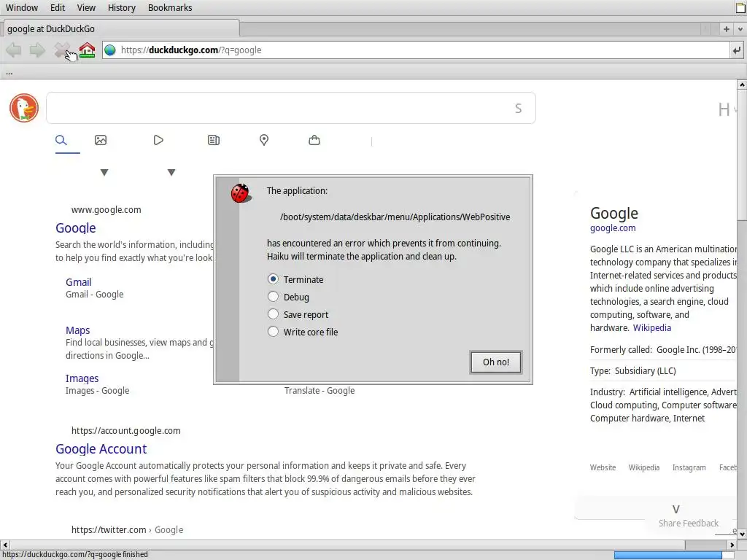The height and width of the screenshot is (560, 747).
Task: Click the Oh no! button
Action: tap(496, 362)
